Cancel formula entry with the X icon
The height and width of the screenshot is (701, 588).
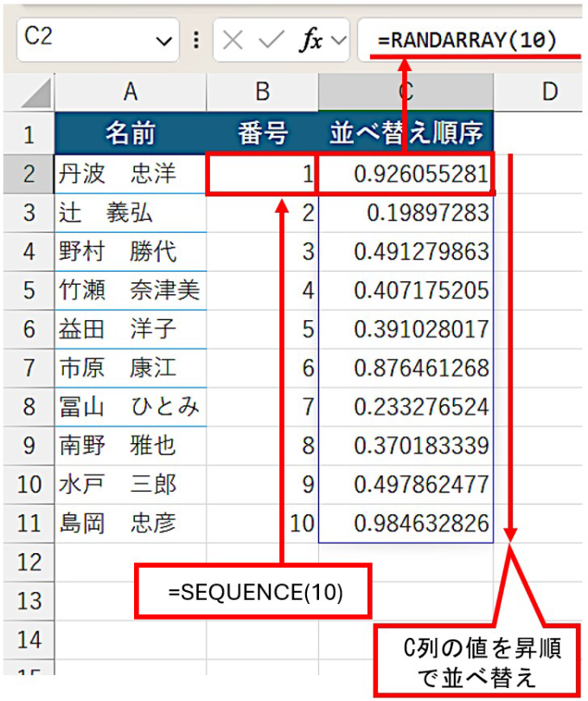[x=233, y=41]
